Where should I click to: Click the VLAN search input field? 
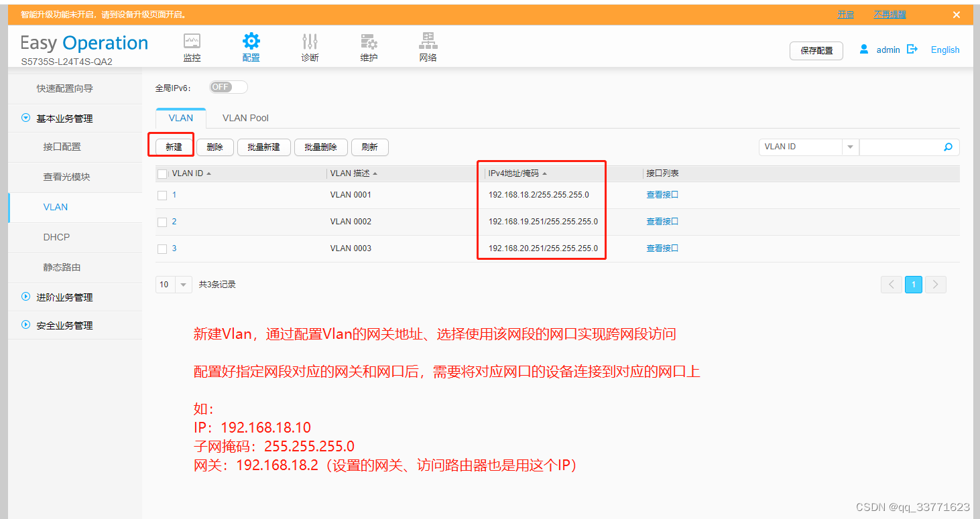coord(898,147)
